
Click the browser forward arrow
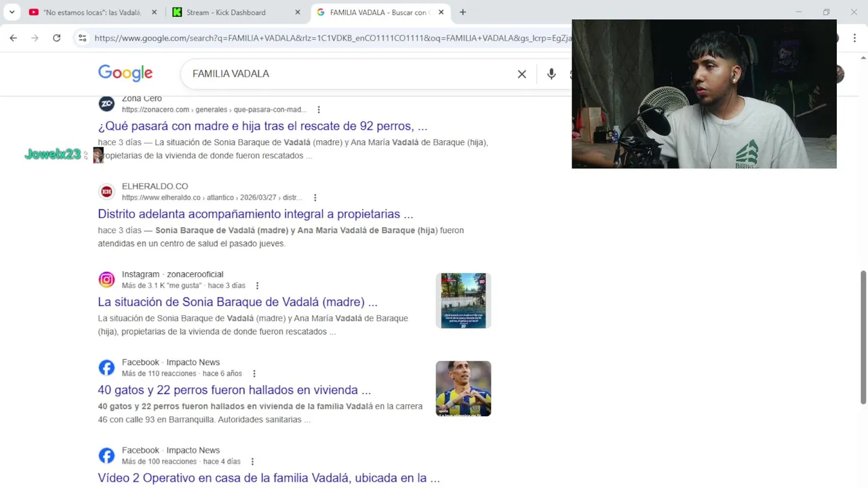[x=35, y=38]
